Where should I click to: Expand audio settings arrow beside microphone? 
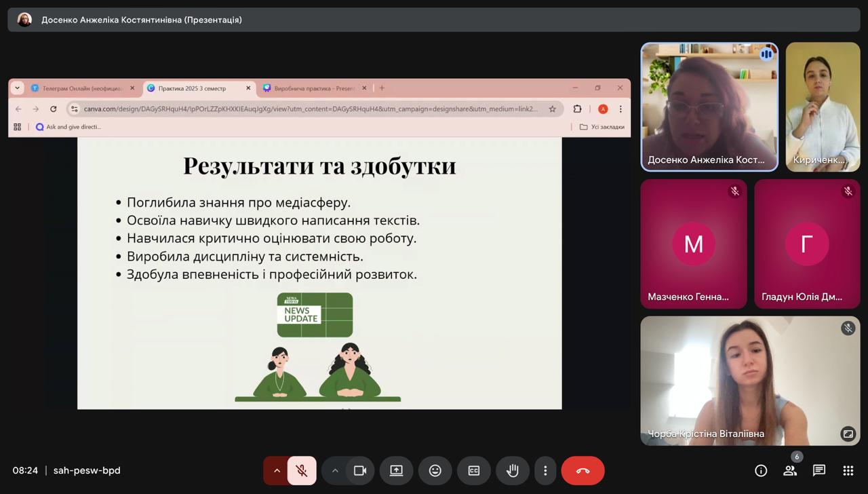[277, 470]
